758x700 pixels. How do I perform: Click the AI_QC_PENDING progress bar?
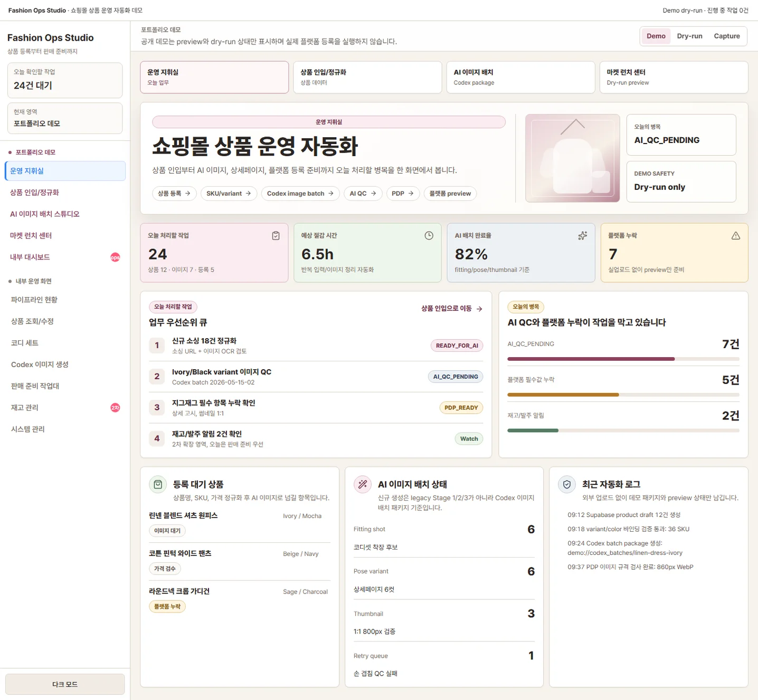[623, 359]
